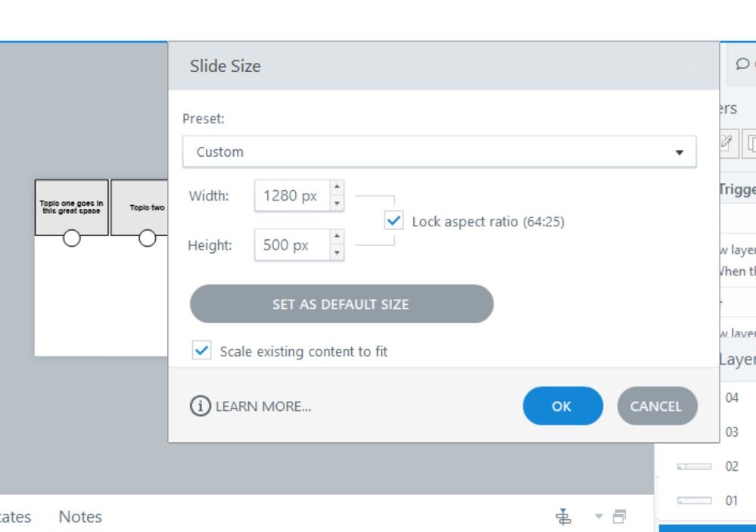Viewport: 756px width, 532px height.
Task: Click the speech bubble comments icon
Action: [x=742, y=64]
